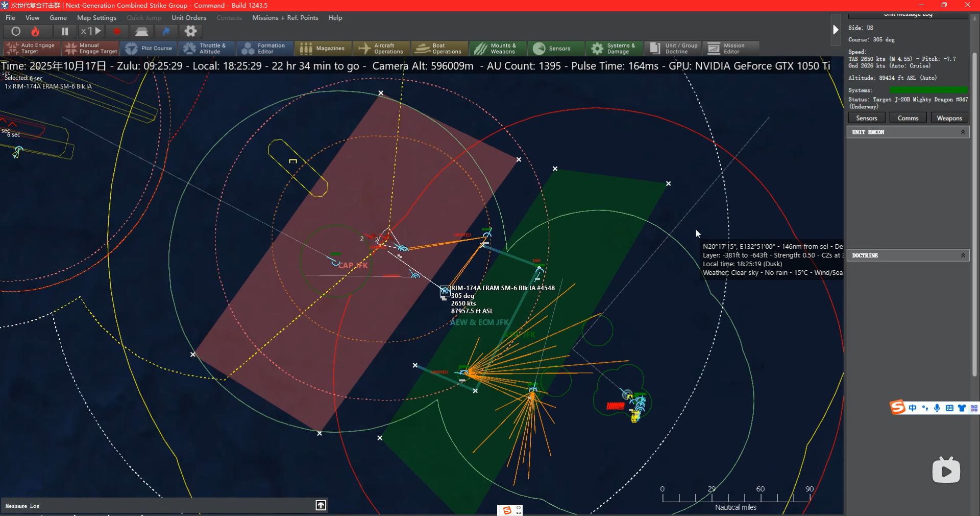The image size is (980, 516).
Task: Open Aircraft Operations
Action: coord(381,49)
